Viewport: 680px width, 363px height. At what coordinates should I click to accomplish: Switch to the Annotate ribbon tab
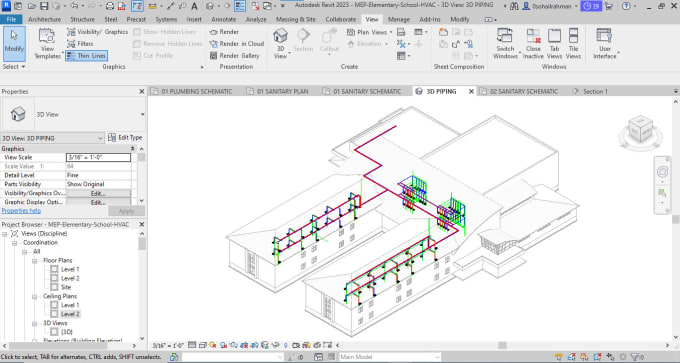(224, 20)
